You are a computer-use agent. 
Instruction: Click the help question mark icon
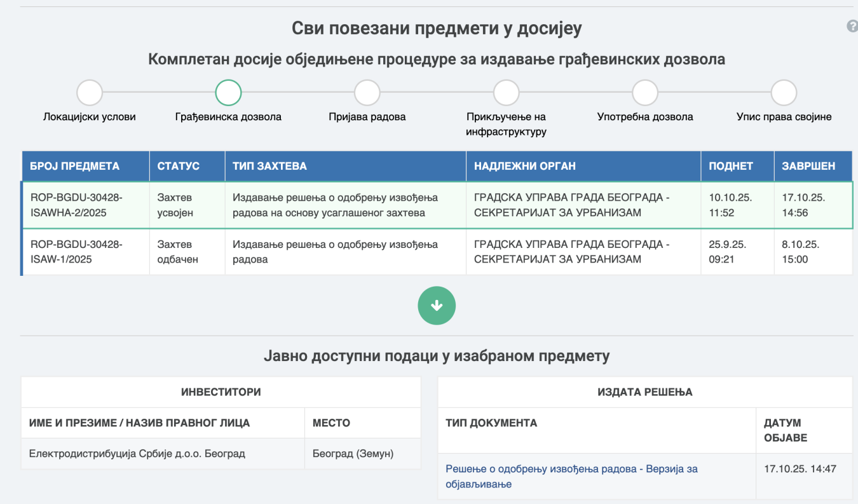point(852,27)
